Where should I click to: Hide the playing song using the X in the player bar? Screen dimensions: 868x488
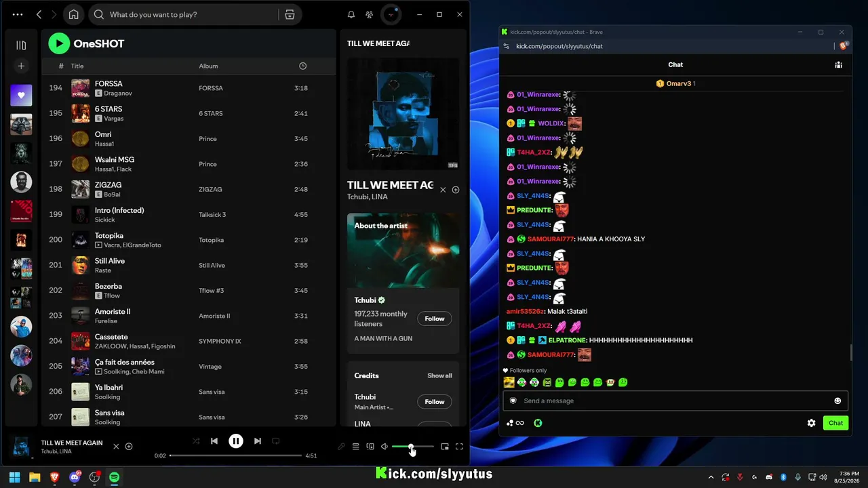[x=116, y=447]
